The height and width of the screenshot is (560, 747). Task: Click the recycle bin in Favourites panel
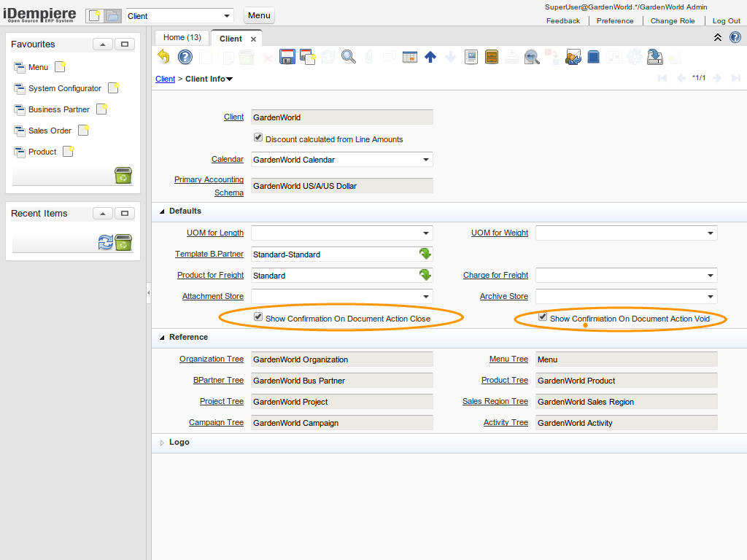point(123,176)
